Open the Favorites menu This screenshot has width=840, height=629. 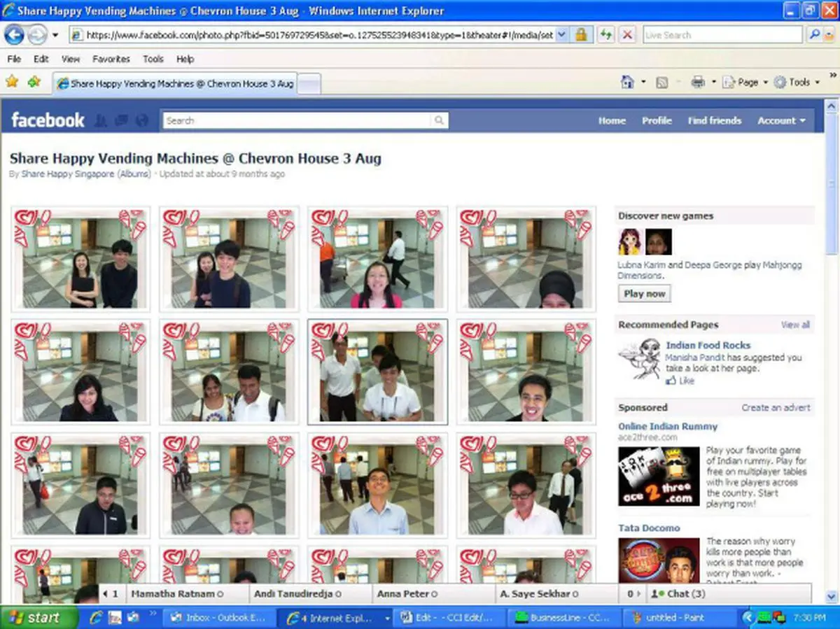pos(111,59)
